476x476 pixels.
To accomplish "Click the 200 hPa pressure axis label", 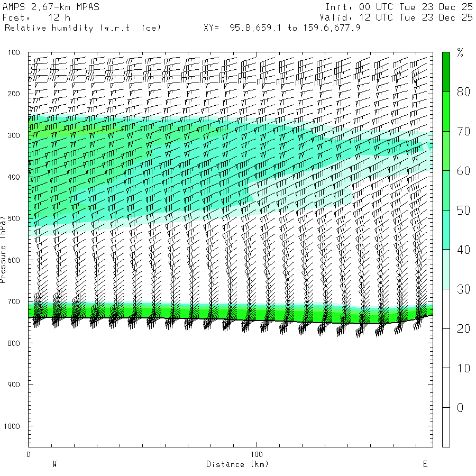I will click(x=14, y=94).
